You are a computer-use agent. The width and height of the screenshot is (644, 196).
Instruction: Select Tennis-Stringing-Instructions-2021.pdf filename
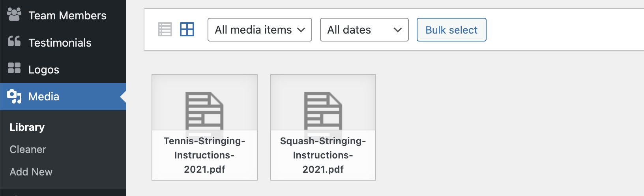click(x=204, y=155)
